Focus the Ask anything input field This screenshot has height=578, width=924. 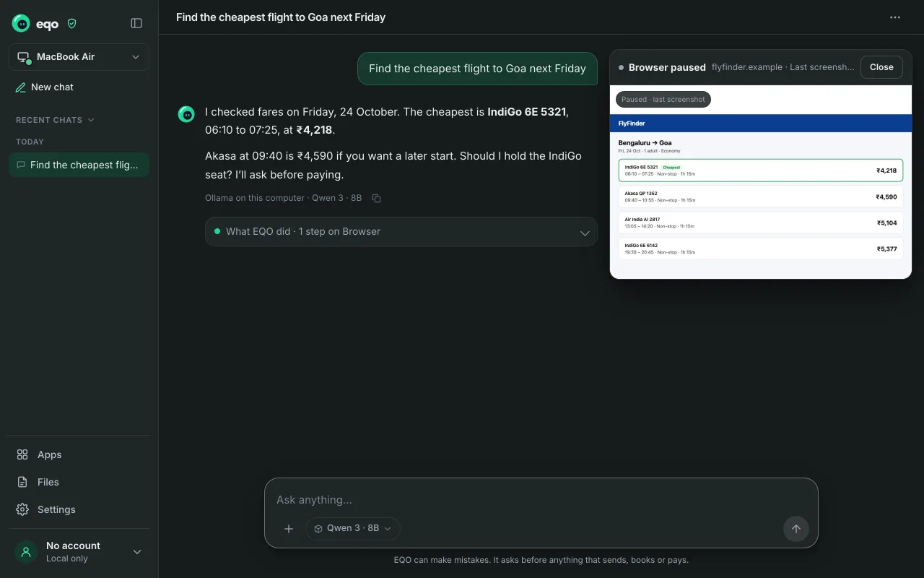point(541,500)
